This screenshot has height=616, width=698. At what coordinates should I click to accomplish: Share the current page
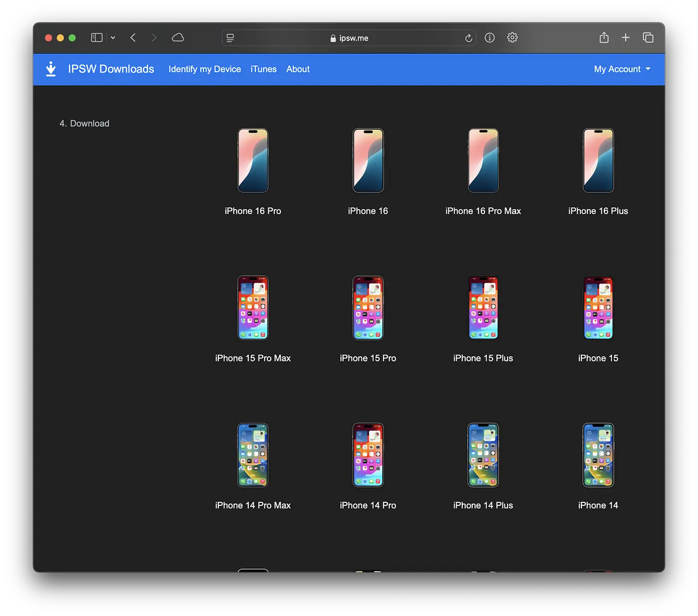(604, 37)
